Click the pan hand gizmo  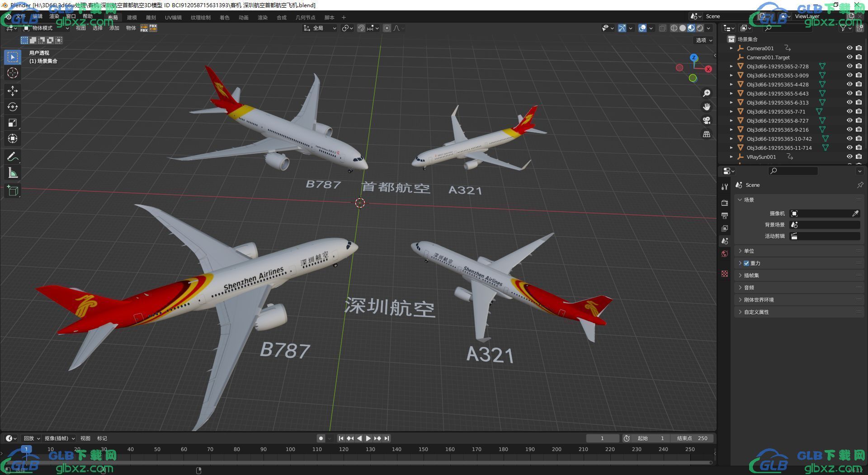(706, 107)
